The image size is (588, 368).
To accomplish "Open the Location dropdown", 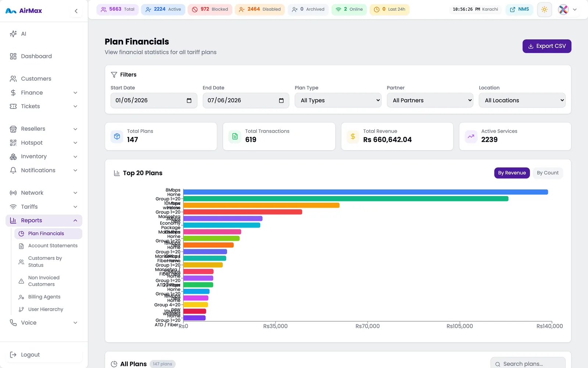I will (522, 100).
